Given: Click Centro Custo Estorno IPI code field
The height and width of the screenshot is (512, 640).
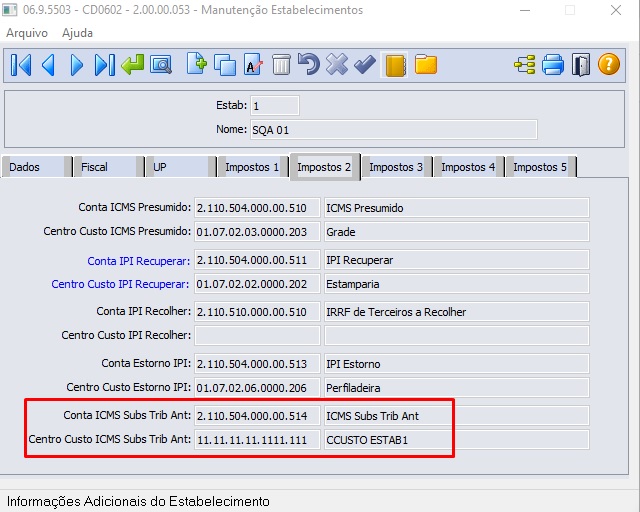Looking at the screenshot, I should (257, 387).
